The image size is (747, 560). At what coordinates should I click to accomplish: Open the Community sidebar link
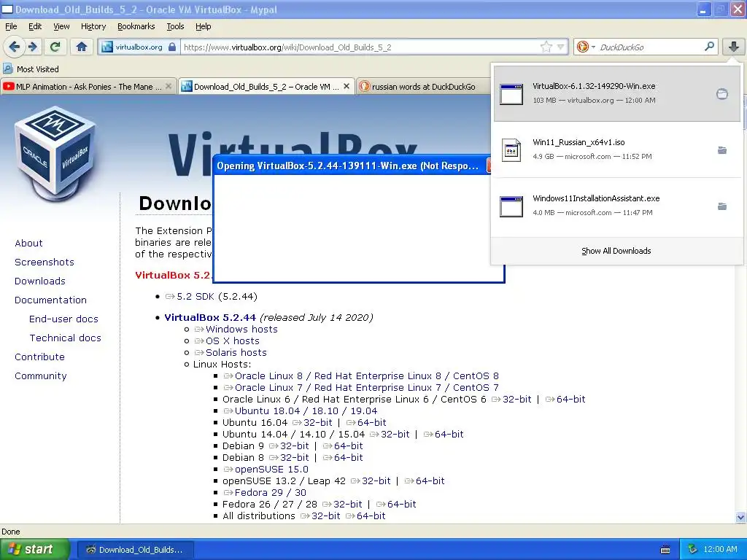[x=41, y=376]
